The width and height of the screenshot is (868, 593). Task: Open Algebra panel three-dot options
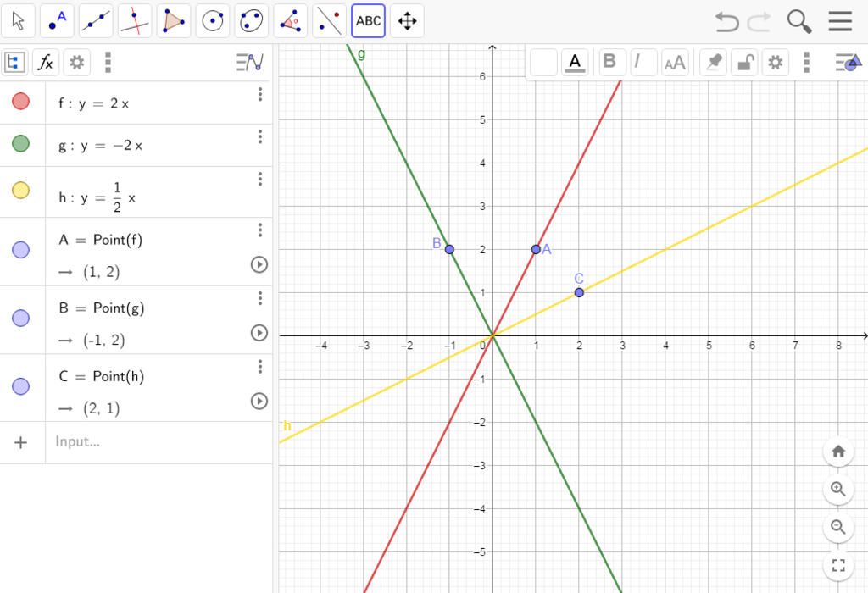click(108, 62)
